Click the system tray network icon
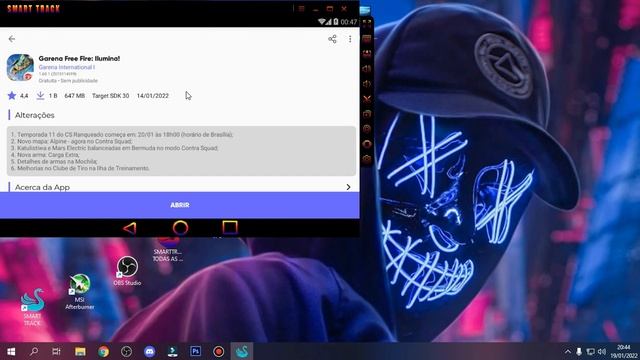This screenshot has height=360, width=640. [x=590, y=351]
